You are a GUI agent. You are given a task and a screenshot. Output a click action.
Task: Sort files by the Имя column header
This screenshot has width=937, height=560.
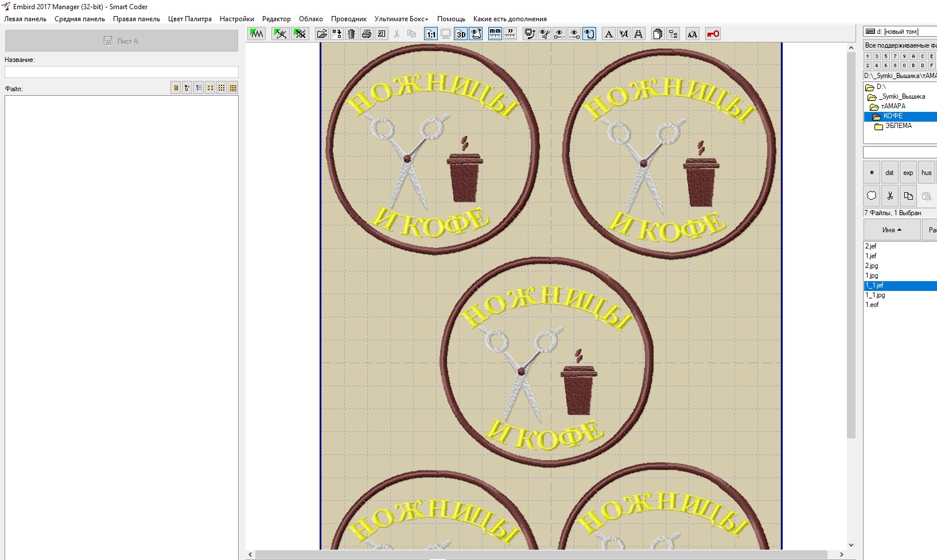892,230
